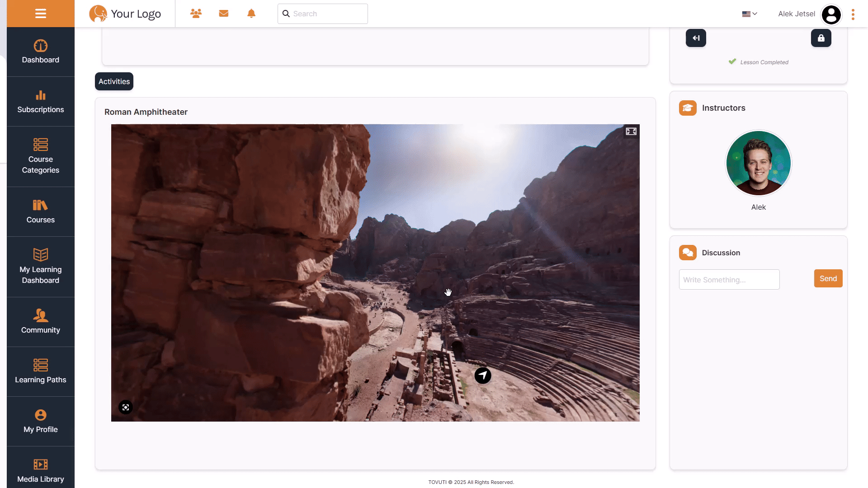Open the Courses sidebar item
The width and height of the screenshot is (868, 488).
(41, 212)
